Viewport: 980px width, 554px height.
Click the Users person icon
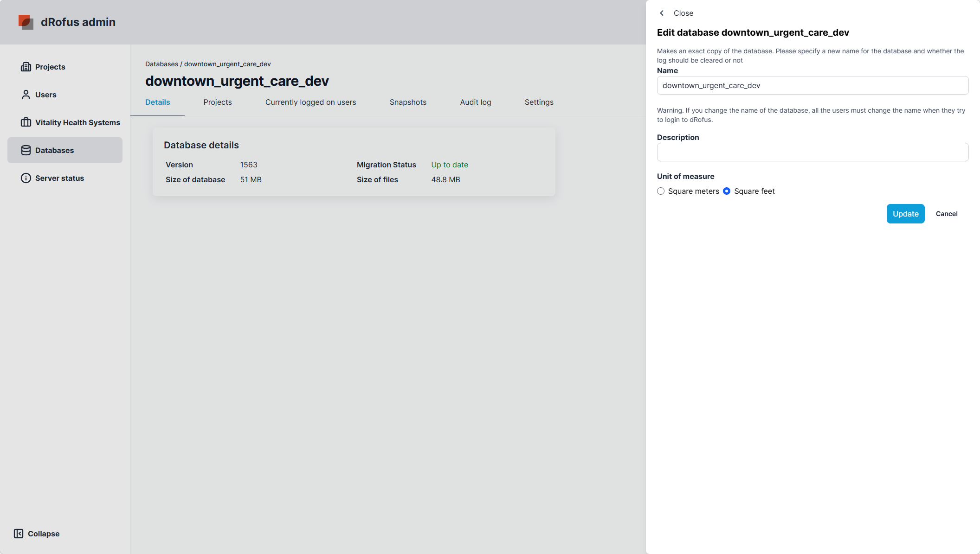tap(26, 95)
